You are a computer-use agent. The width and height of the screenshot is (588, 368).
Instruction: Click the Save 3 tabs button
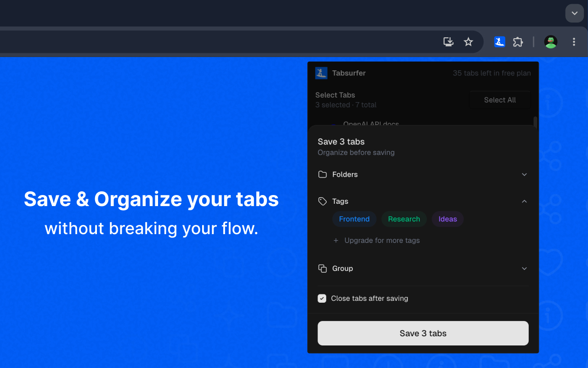click(x=423, y=333)
